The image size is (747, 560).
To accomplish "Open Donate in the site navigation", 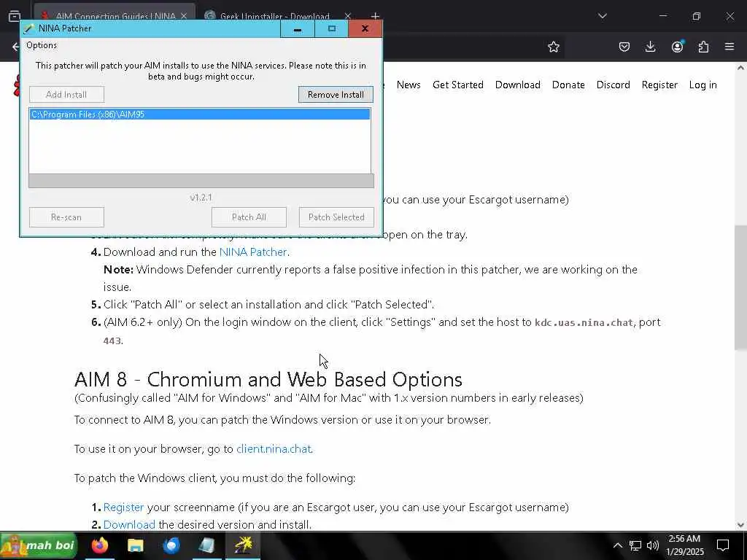I will 568,85.
